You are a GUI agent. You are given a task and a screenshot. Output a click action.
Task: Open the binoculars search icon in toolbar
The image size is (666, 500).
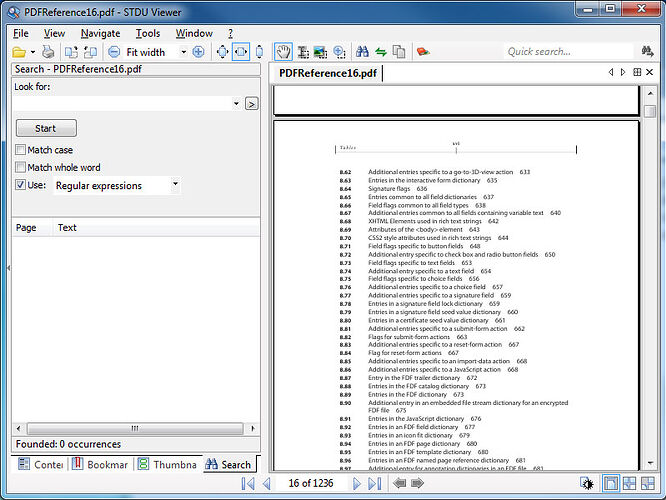point(362,52)
